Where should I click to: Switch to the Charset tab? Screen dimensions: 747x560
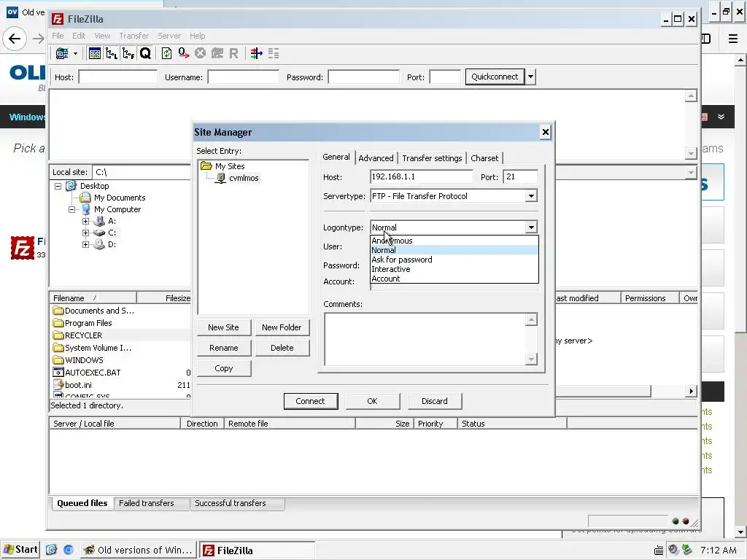point(484,158)
